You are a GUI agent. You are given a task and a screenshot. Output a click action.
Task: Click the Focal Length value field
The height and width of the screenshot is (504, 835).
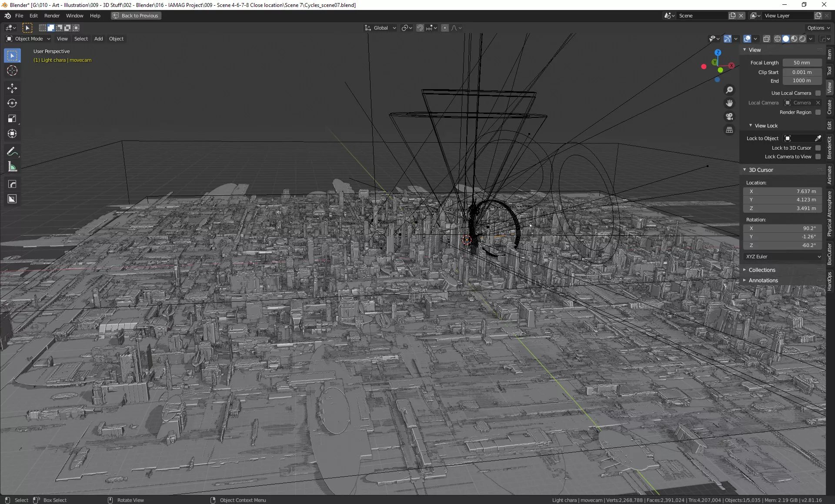pyautogui.click(x=802, y=63)
